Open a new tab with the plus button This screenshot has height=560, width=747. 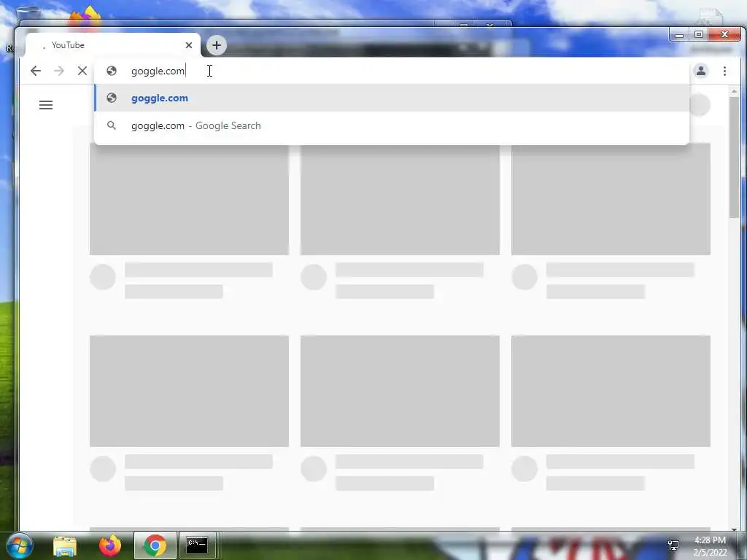point(216,45)
